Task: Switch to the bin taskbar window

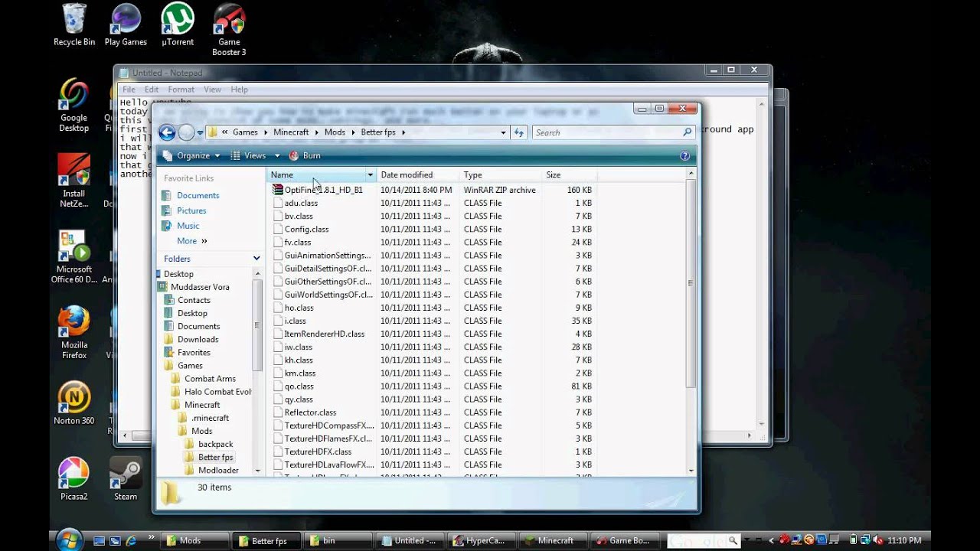Action: [x=338, y=540]
